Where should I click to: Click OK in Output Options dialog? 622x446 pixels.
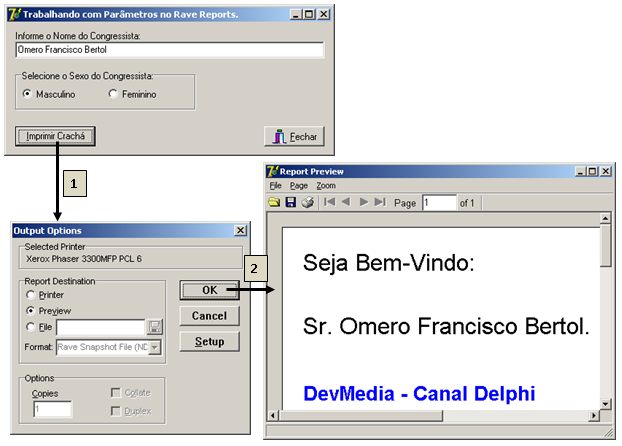point(209,290)
